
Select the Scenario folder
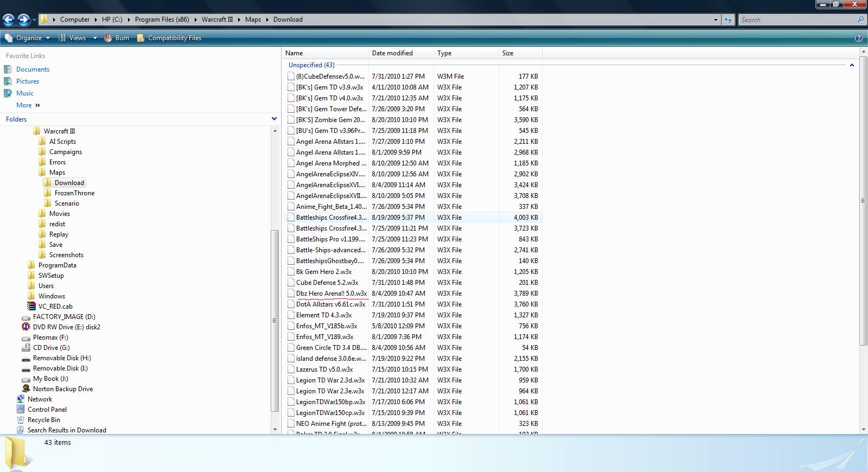67,203
